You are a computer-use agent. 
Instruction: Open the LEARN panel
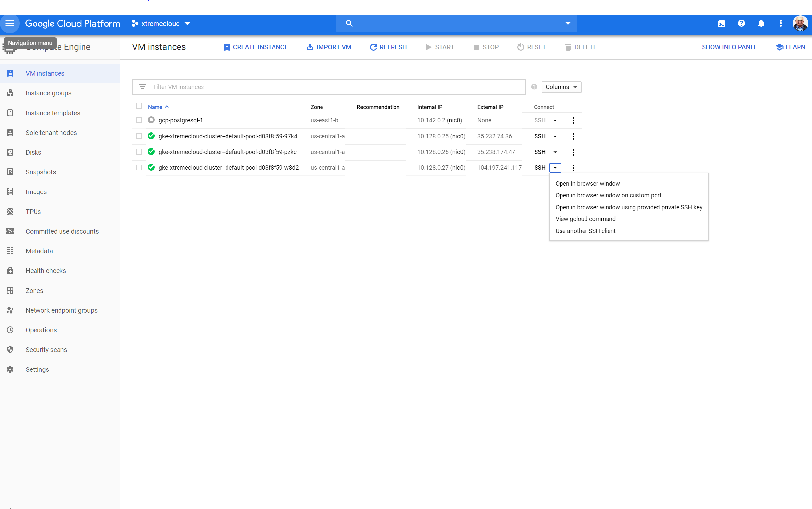[791, 47]
